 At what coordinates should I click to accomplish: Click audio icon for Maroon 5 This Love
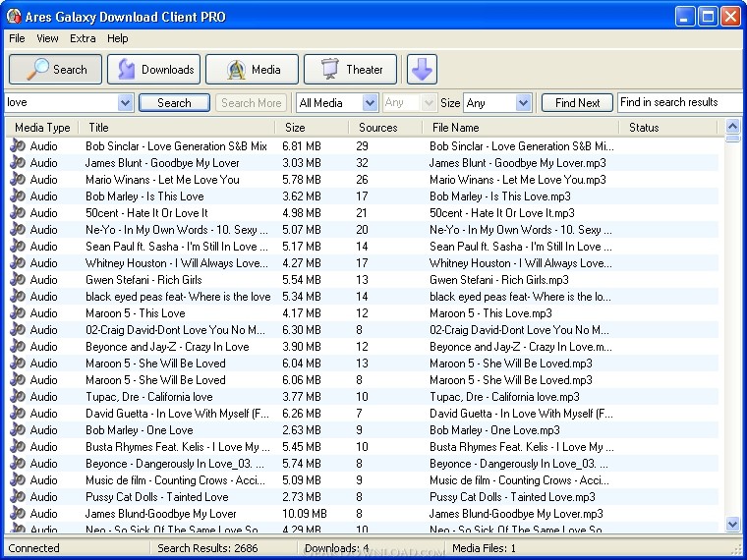[x=18, y=312]
